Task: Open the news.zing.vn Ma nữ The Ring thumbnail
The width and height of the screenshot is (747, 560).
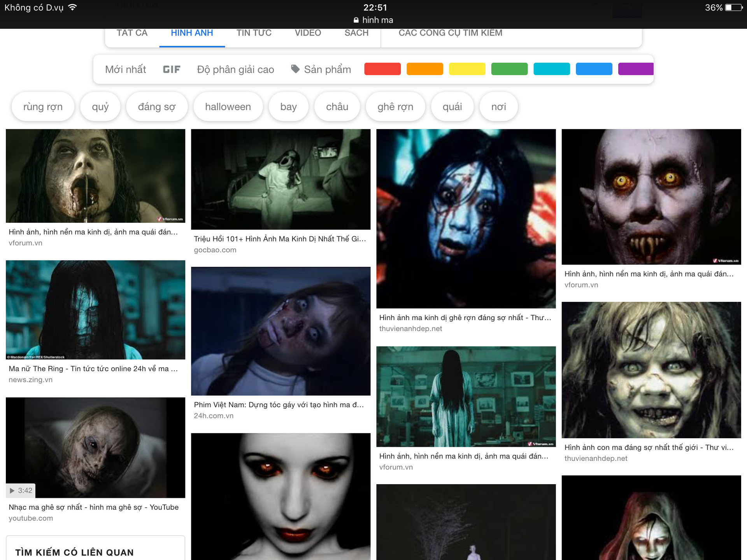Action: [95, 310]
